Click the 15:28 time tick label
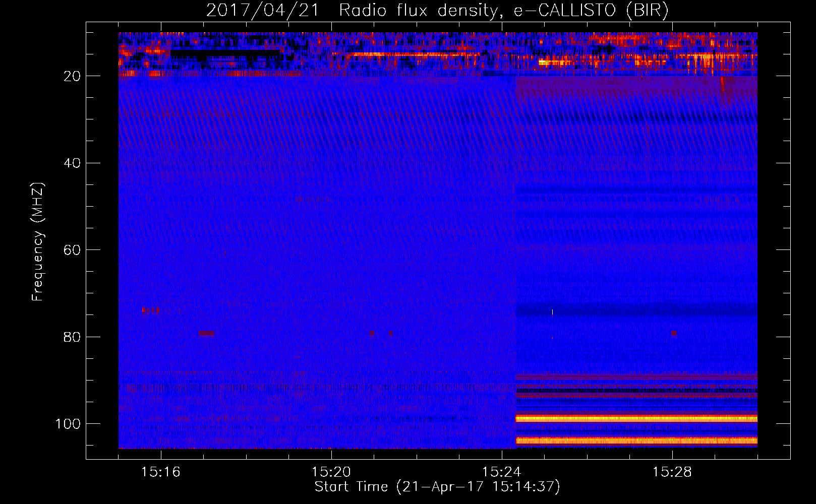Screen dimensions: 816x504 click(672, 472)
